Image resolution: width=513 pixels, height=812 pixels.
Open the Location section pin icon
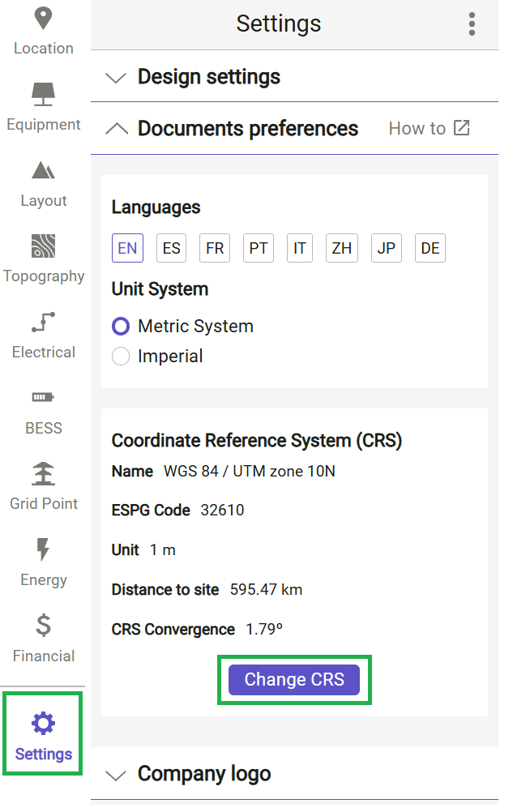point(43,18)
